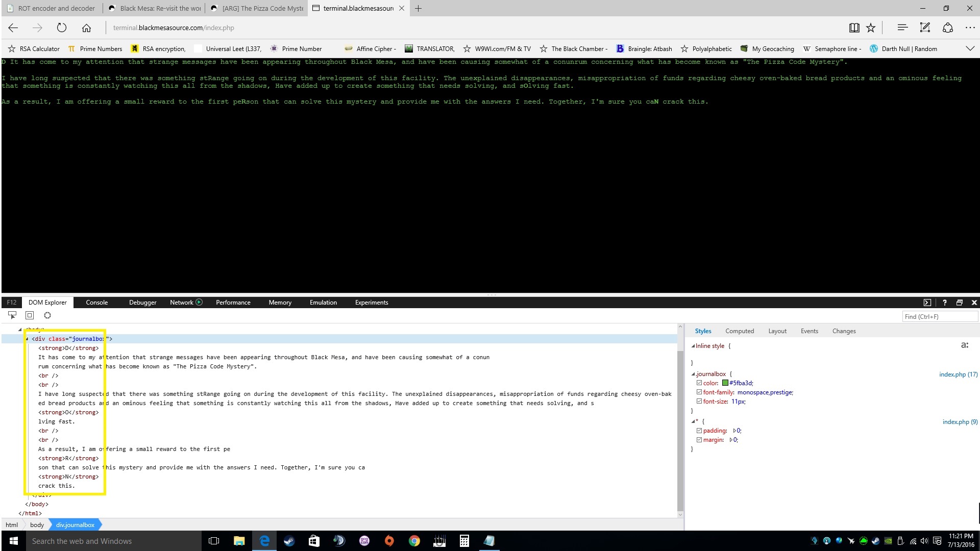Viewport: 980px width, 551px height.
Task: Unpin DevTools into separate window
Action: coord(959,303)
